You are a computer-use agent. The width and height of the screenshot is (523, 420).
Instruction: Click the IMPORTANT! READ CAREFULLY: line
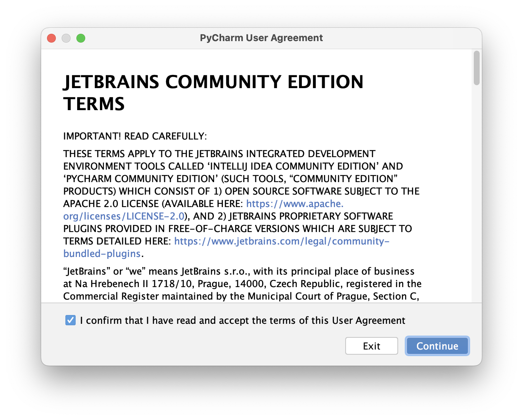click(135, 136)
